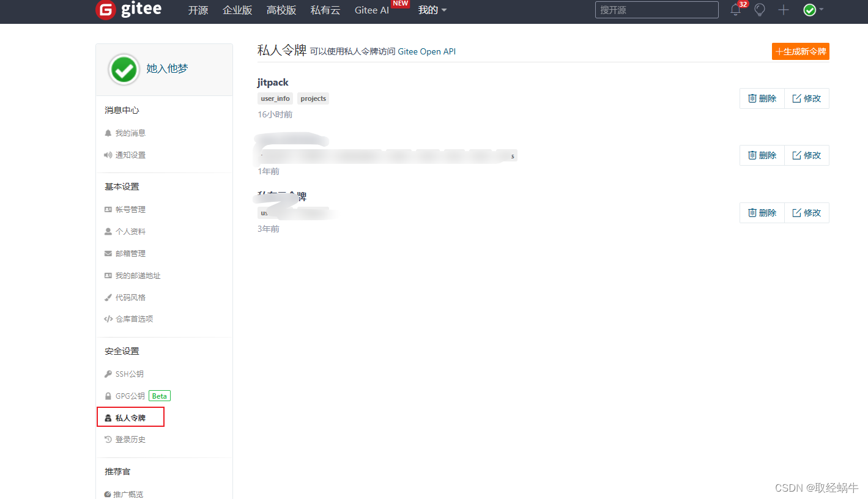This screenshot has width=868, height=499.
Task: Open the 企业版 menu item
Action: 237,10
